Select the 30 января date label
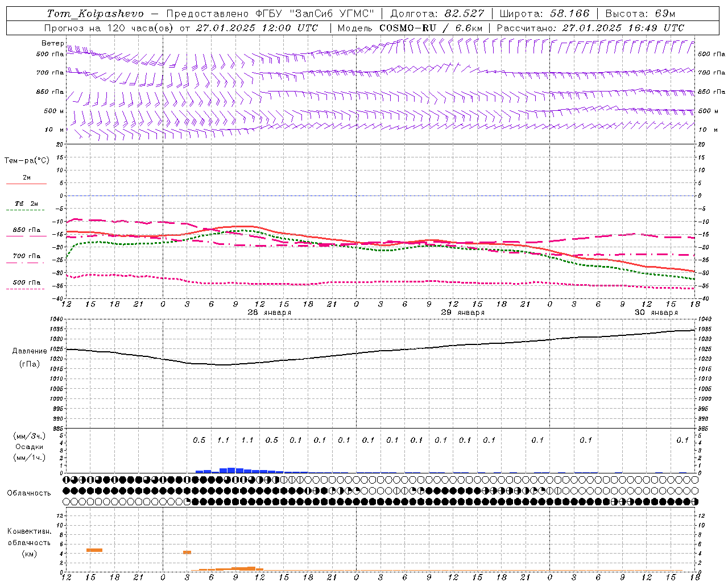 656,313
